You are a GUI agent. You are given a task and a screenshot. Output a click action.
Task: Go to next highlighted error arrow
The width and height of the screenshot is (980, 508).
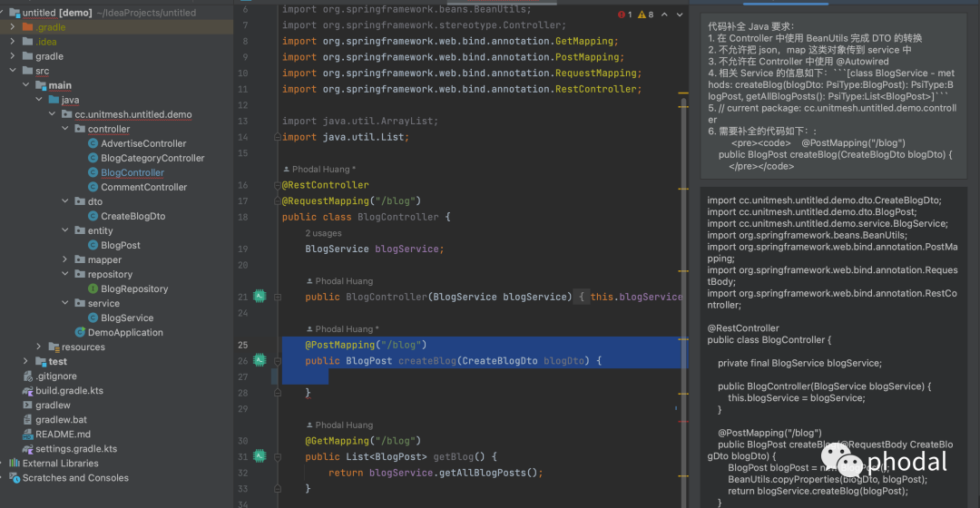[680, 15]
